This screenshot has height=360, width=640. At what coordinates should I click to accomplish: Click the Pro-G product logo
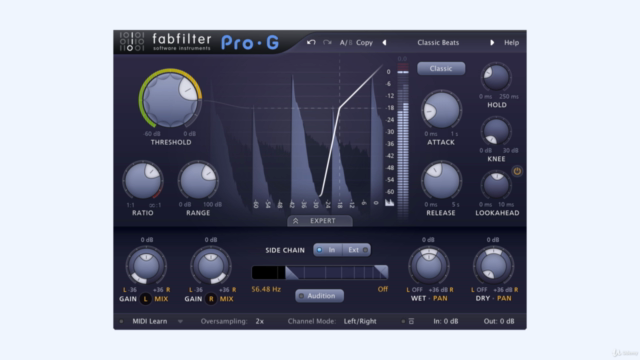250,42
